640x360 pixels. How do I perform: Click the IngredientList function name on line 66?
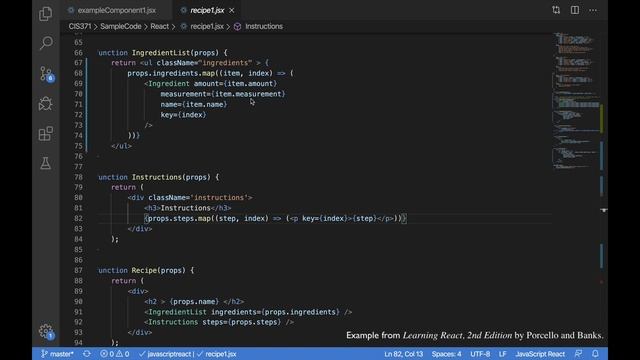[x=161, y=53]
